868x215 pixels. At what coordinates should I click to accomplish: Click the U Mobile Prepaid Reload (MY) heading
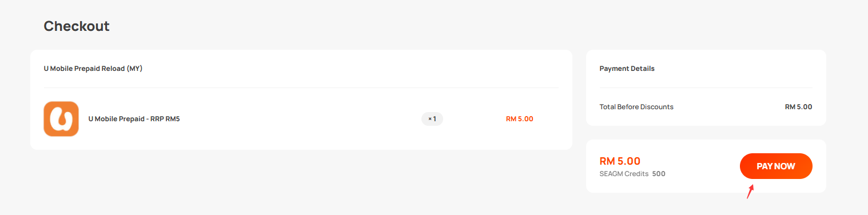pyautogui.click(x=93, y=69)
